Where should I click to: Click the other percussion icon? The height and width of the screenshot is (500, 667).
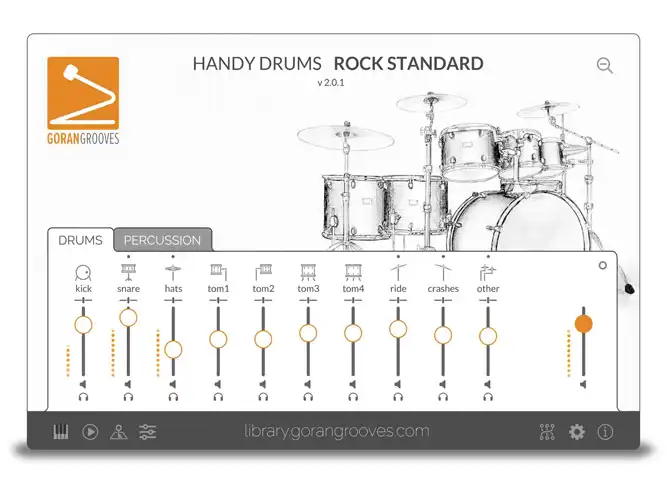[x=488, y=272]
